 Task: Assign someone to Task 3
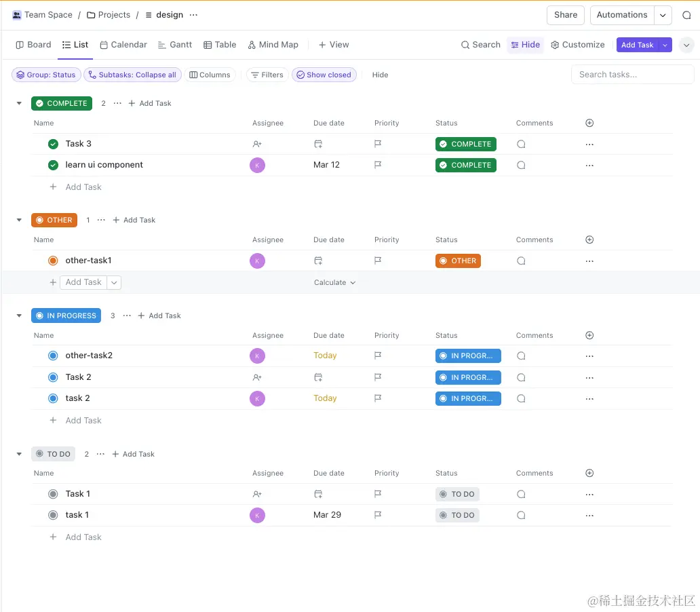257,144
